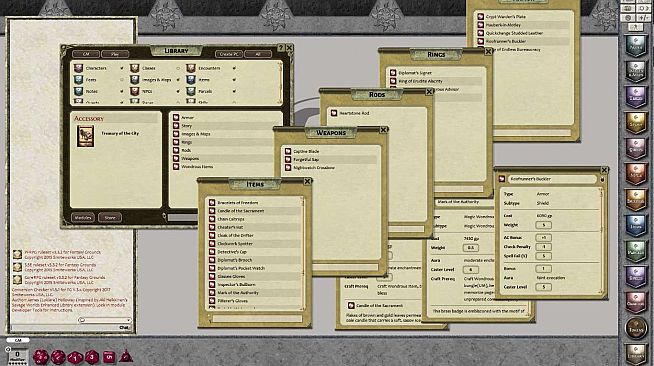Open Bracelets of Freedom link icon
654x366 pixels.
(212, 203)
